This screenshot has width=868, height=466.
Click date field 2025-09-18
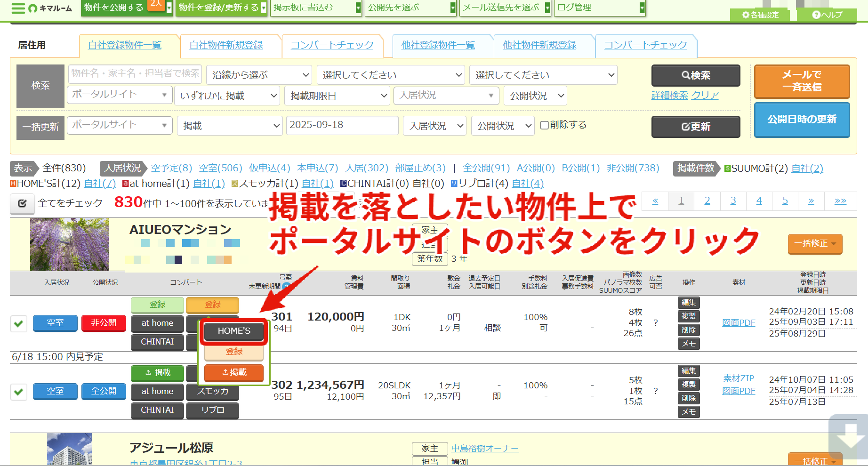click(x=342, y=125)
